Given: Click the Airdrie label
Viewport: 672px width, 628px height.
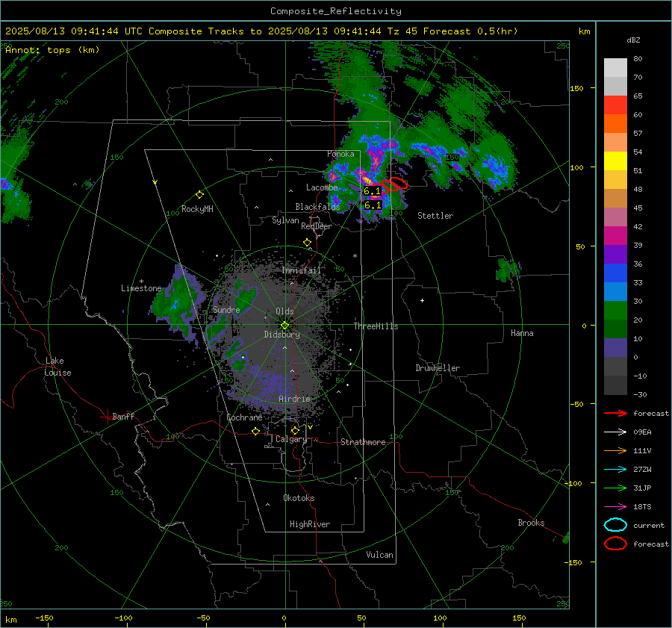Looking at the screenshot, I should click(x=294, y=399).
